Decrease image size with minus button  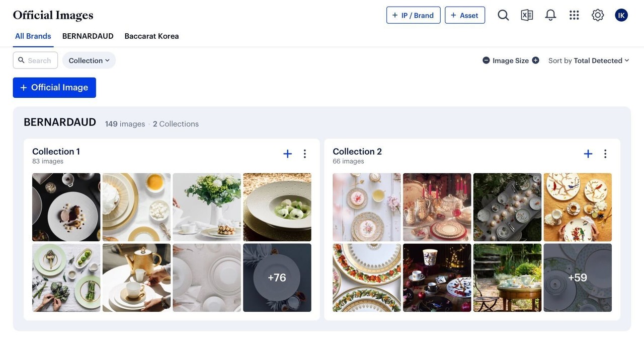coord(486,60)
